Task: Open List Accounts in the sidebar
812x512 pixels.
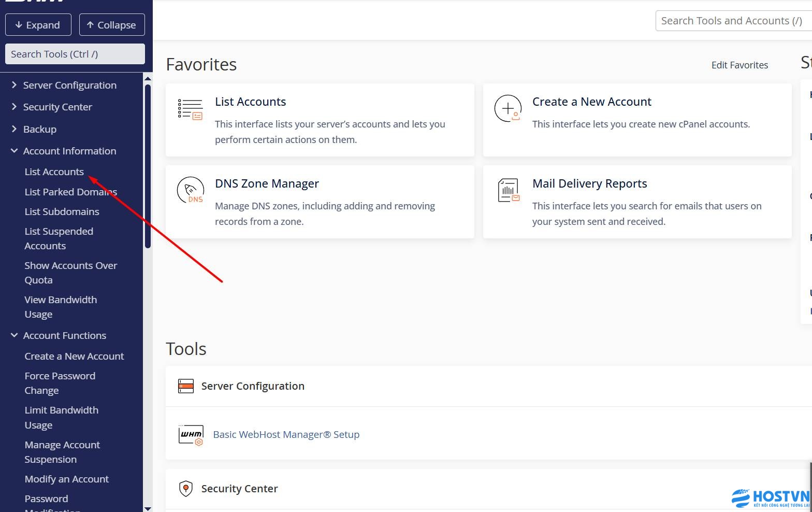Action: coord(54,172)
